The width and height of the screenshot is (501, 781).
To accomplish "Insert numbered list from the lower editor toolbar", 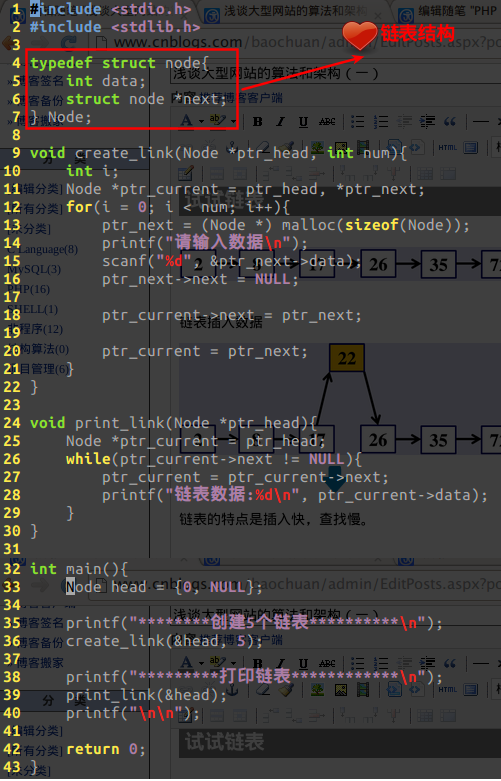I will (x=381, y=663).
